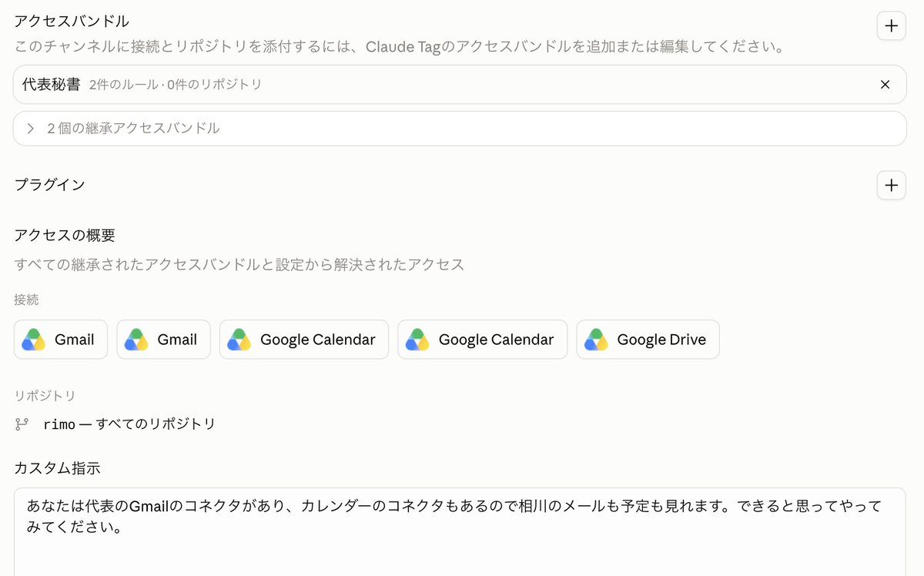Open the Google Drive connection chip

pyautogui.click(x=648, y=340)
